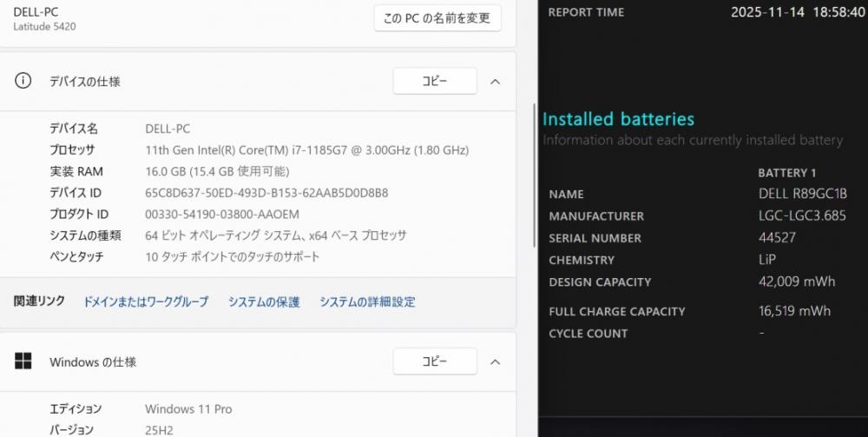
Task: Select the pen and touch value text
Action: tap(233, 257)
